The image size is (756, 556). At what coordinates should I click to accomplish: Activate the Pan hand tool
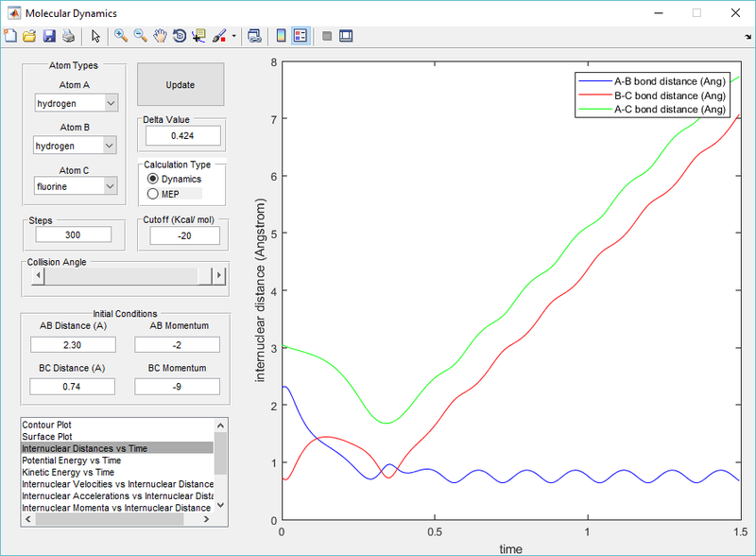160,36
